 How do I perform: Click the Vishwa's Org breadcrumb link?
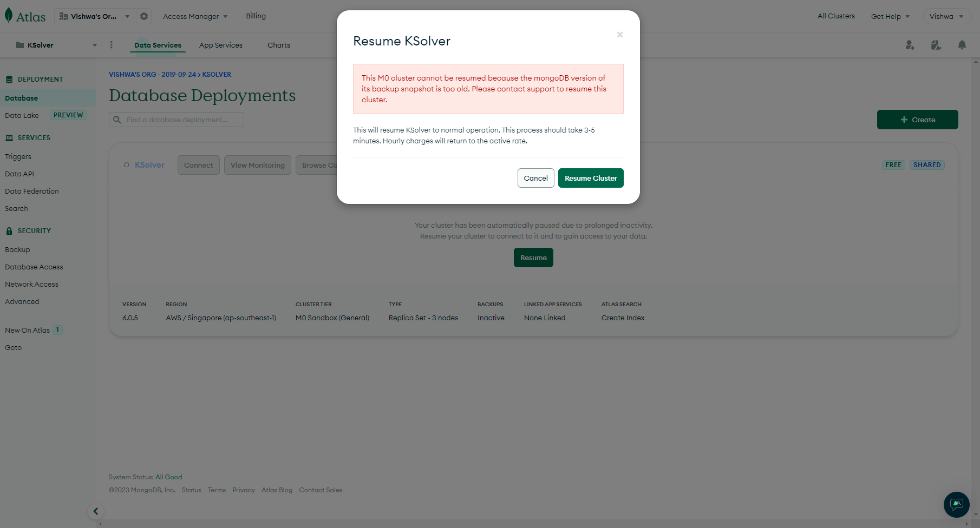152,75
